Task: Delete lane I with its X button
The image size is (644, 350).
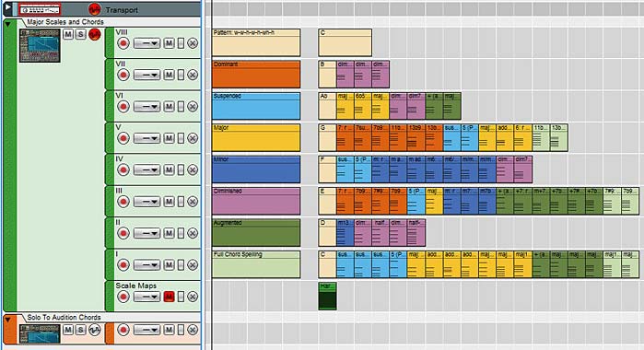Action: click(x=193, y=264)
